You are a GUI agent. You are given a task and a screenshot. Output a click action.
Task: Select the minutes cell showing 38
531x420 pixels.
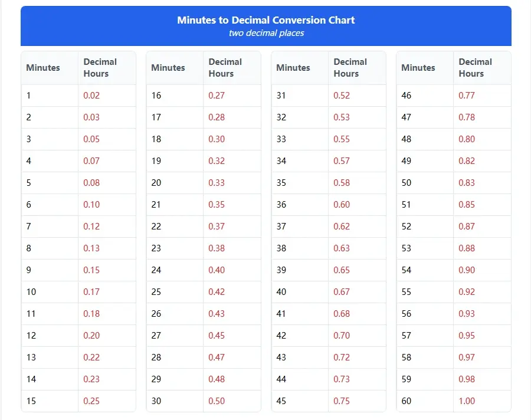point(281,248)
